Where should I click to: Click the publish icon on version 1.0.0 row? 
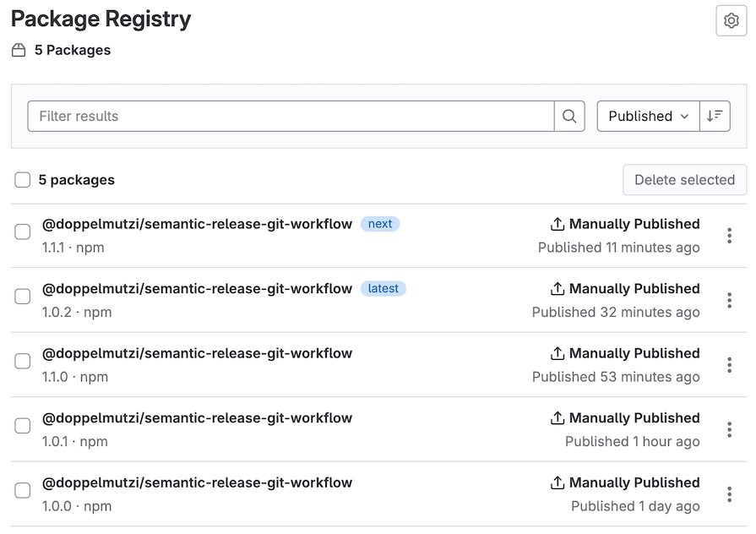pos(557,482)
